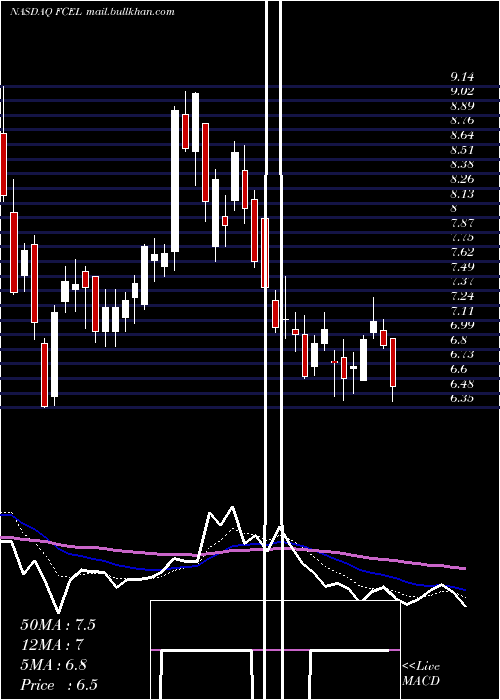
Task: Click the 8.51 price label
Action: (462, 150)
